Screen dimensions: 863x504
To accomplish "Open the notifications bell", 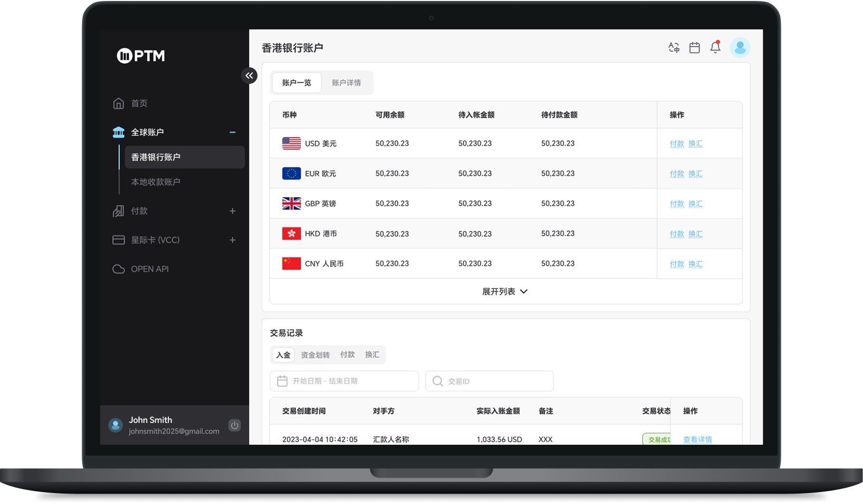I will click(715, 47).
